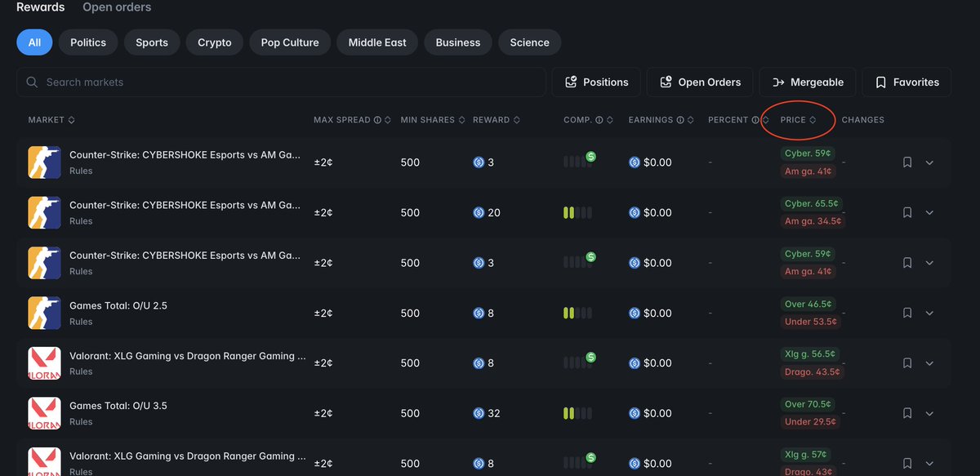Click the reward coin icon next to 20
980x476 pixels.
coord(479,213)
